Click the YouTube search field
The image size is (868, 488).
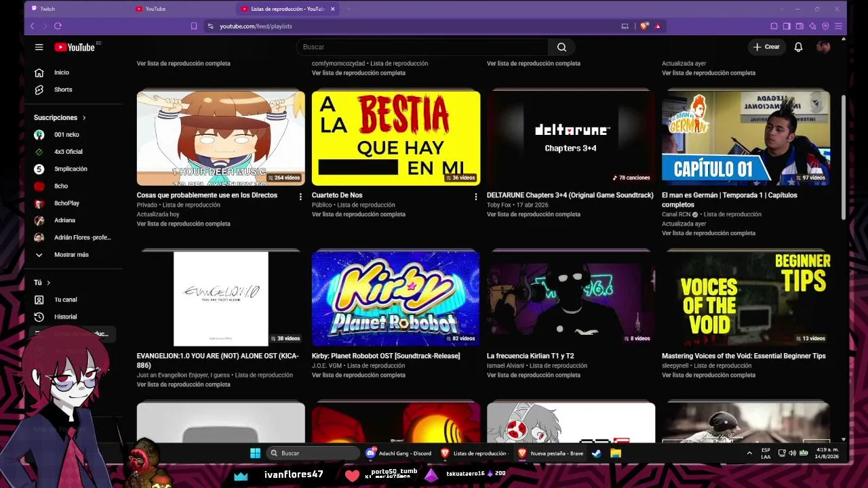pos(422,47)
